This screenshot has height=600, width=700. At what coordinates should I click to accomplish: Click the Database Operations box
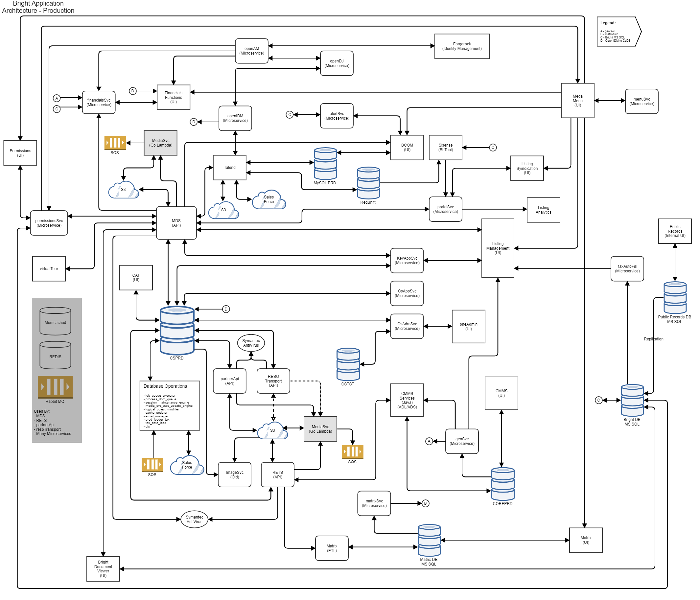170,405
